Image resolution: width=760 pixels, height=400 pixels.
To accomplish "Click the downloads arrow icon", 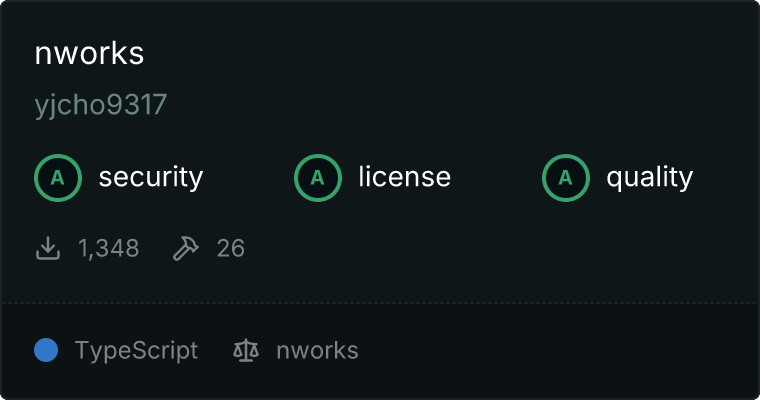I will 48,248.
